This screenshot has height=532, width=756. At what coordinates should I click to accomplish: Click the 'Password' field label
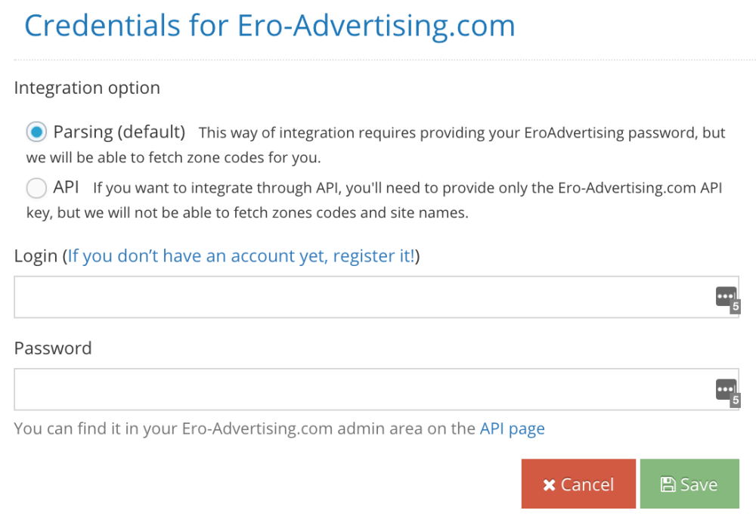[53, 348]
